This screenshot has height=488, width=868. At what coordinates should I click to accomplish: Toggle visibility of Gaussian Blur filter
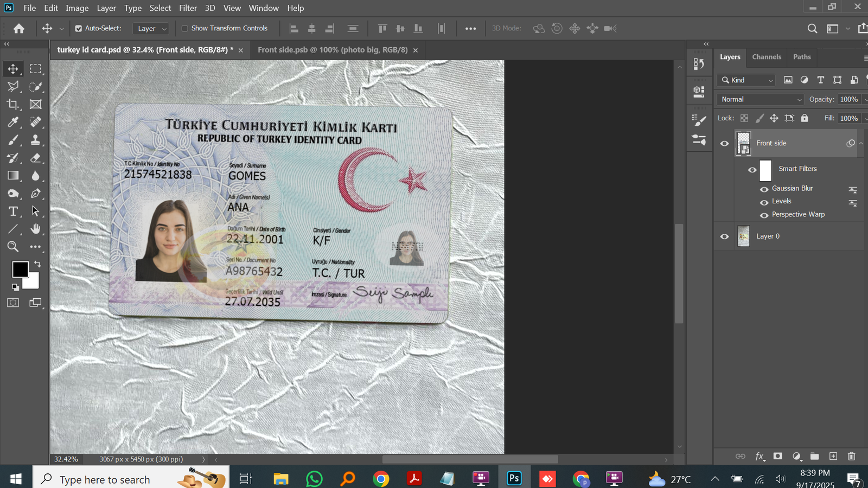pos(764,189)
